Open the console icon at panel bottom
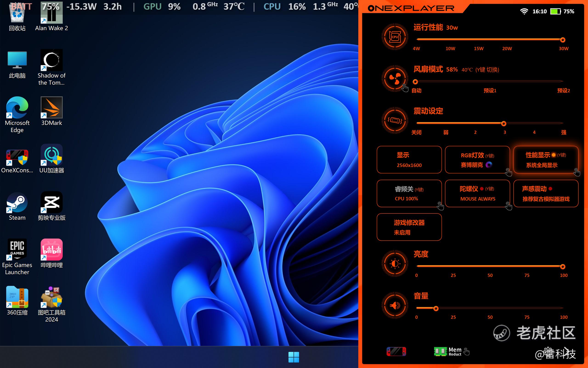The height and width of the screenshot is (368, 588). (x=396, y=351)
